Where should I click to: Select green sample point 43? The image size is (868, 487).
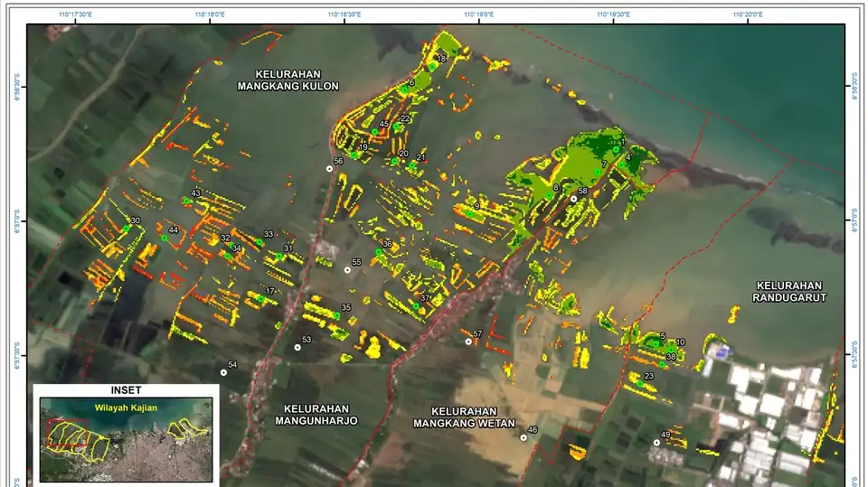tap(187, 201)
